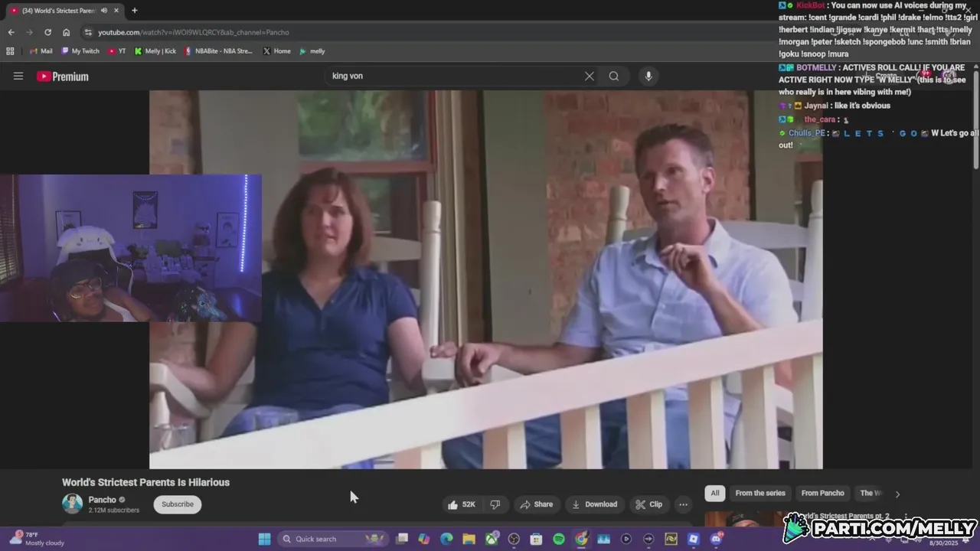View site information icon in address bar
The width and height of the screenshot is (980, 551).
88,32
